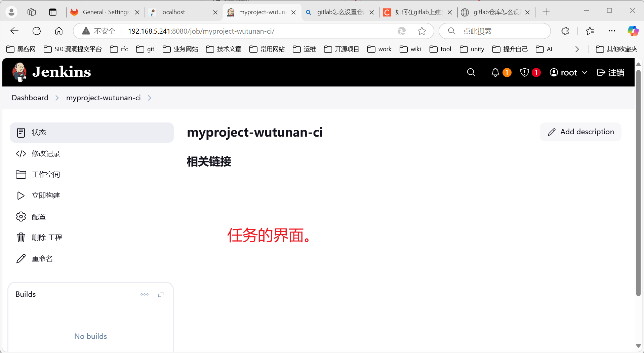Go to Dashboard breadcrumb
644x353 pixels.
[x=30, y=98]
